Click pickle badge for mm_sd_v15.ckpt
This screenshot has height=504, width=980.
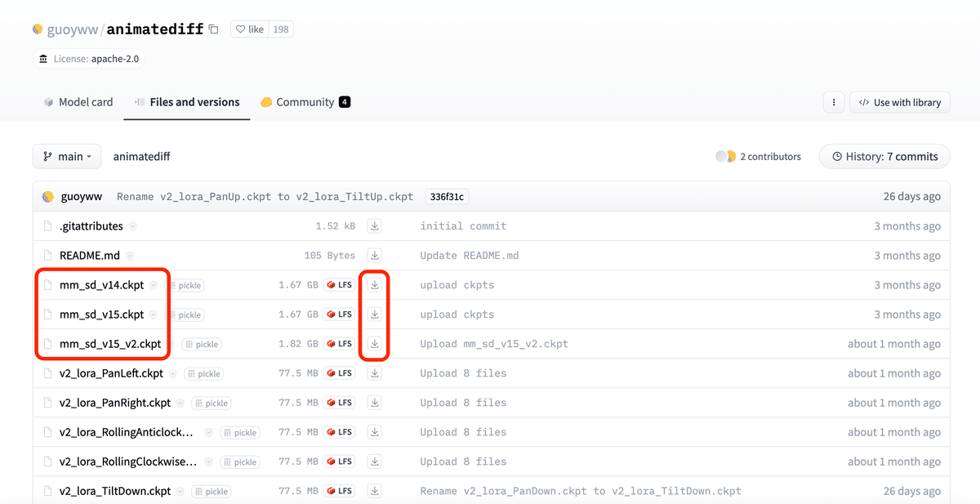185,315
